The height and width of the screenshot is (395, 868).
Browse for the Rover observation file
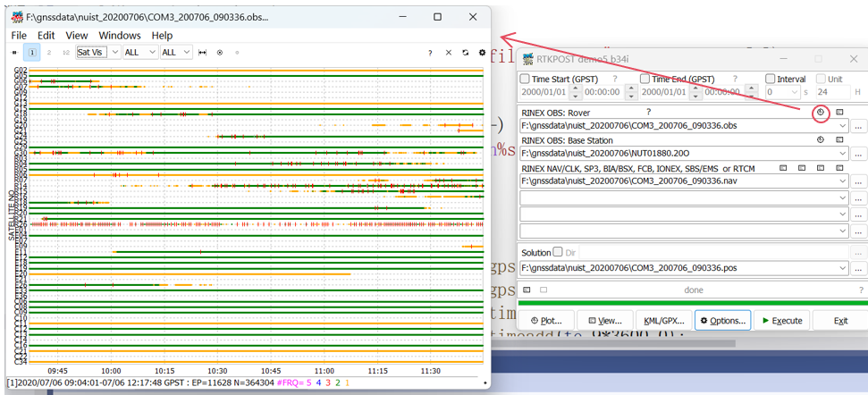[858, 126]
